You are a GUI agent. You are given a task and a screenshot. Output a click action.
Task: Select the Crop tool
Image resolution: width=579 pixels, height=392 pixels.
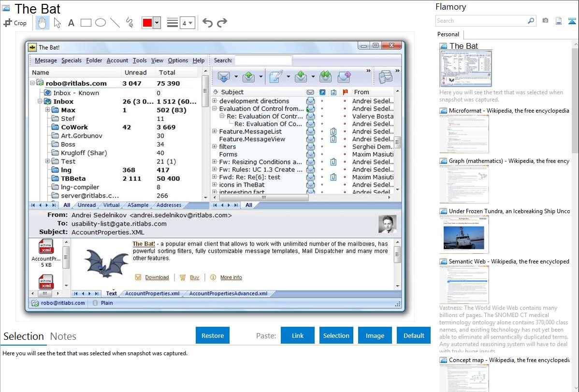coord(15,23)
